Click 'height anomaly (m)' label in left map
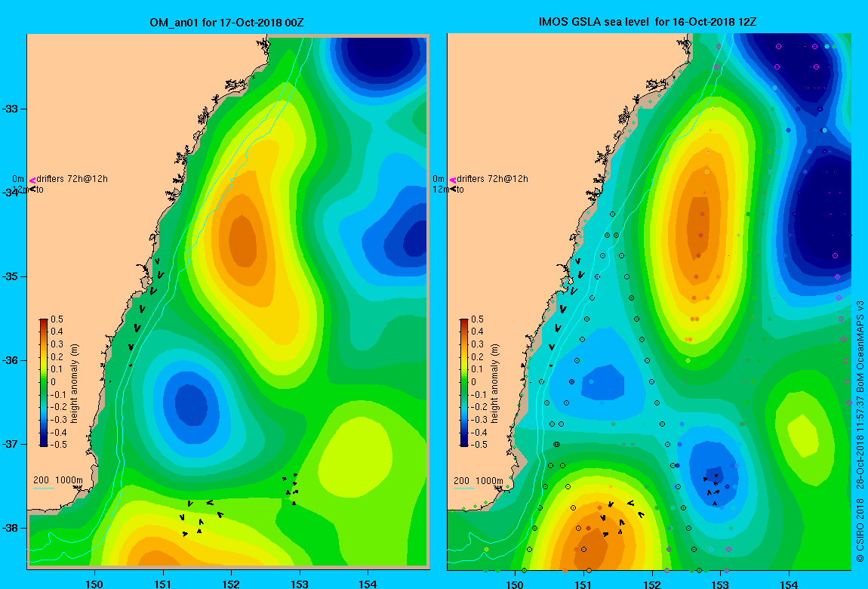 74,383
